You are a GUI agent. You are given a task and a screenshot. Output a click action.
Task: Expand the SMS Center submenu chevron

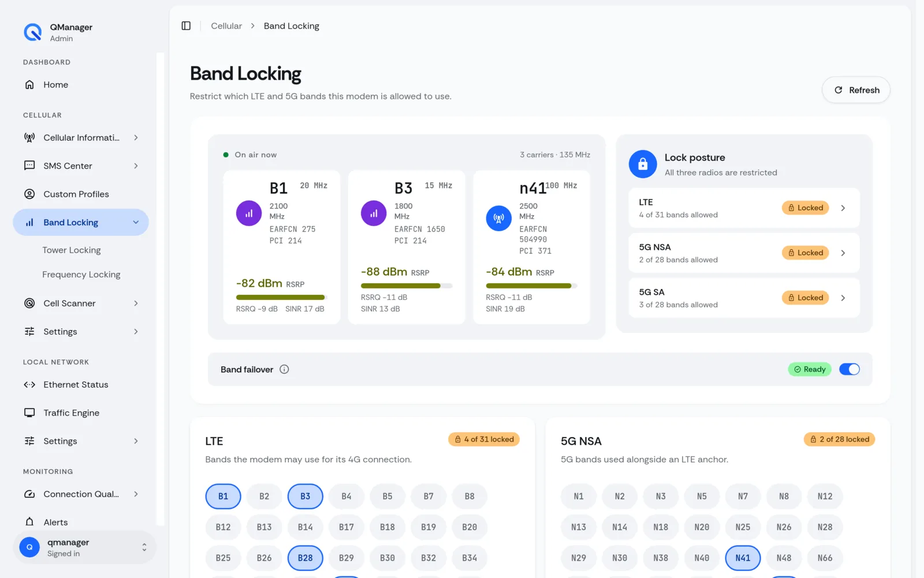click(136, 166)
